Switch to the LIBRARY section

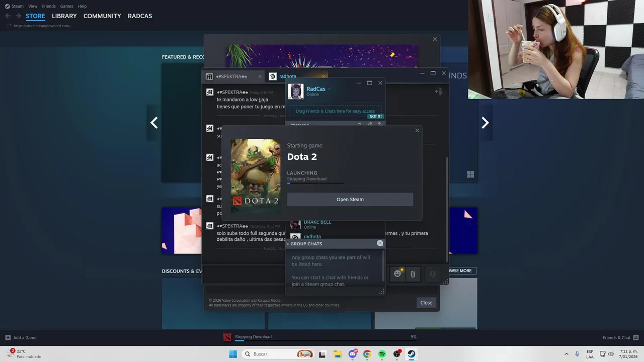coord(64,16)
